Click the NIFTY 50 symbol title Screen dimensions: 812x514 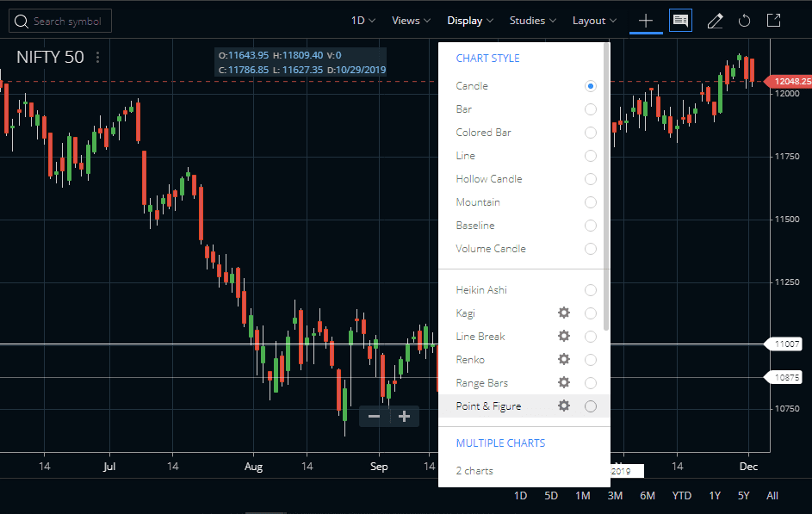click(50, 57)
